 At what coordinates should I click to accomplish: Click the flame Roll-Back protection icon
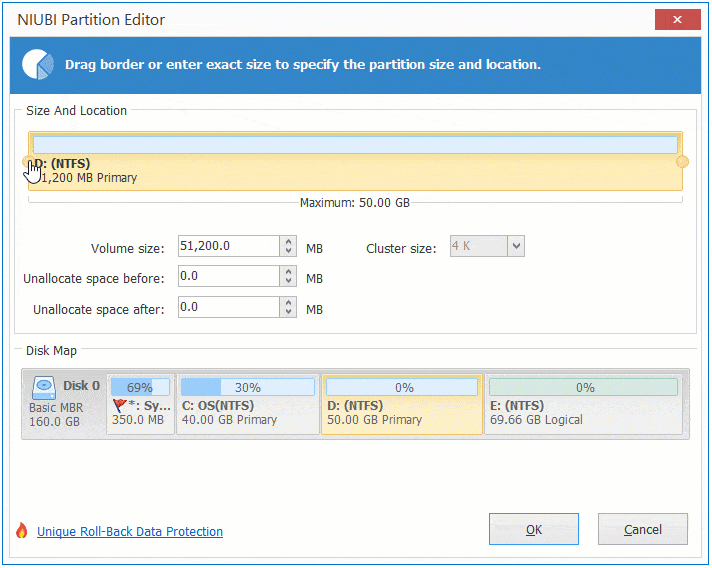pyautogui.click(x=21, y=531)
